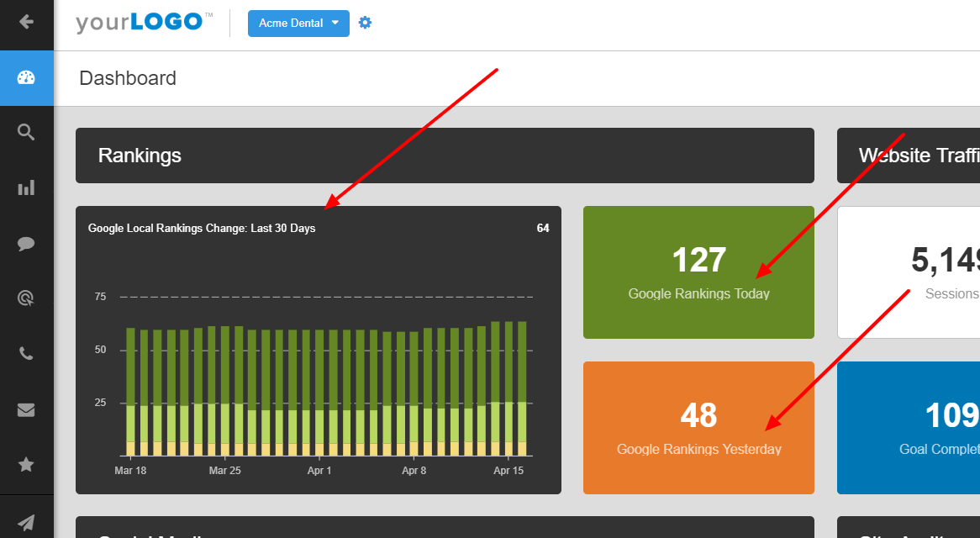Viewport: 980px width, 538px height.
Task: Open the Google Rankings Yesterday tile
Action: [x=698, y=428]
